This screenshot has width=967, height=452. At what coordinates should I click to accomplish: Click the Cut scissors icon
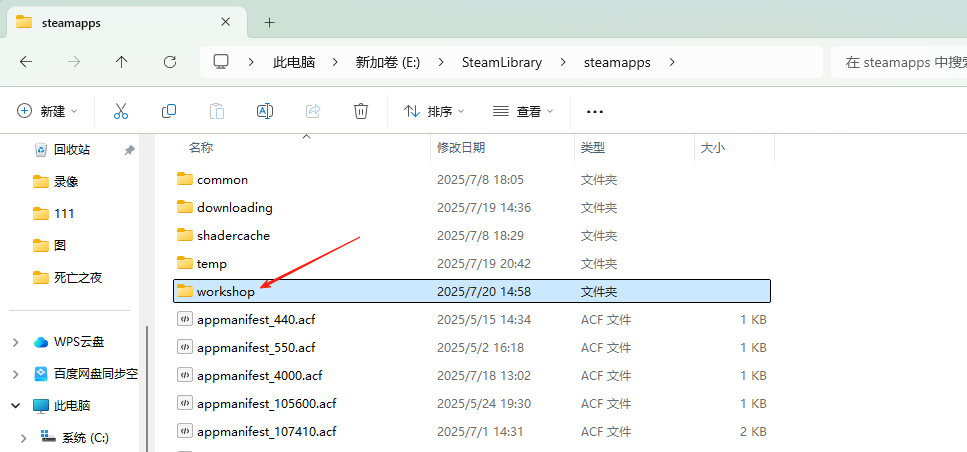(x=121, y=111)
